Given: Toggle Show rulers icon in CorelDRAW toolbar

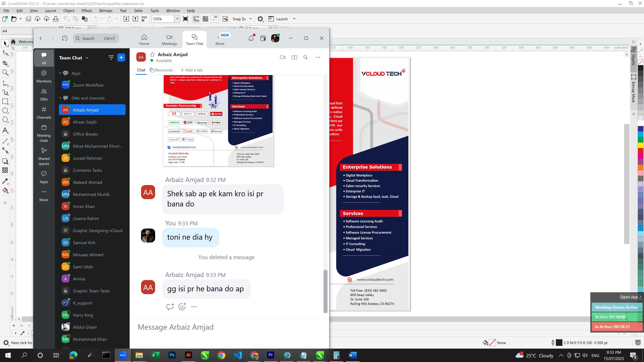Looking at the screenshot, I should (x=197, y=19).
